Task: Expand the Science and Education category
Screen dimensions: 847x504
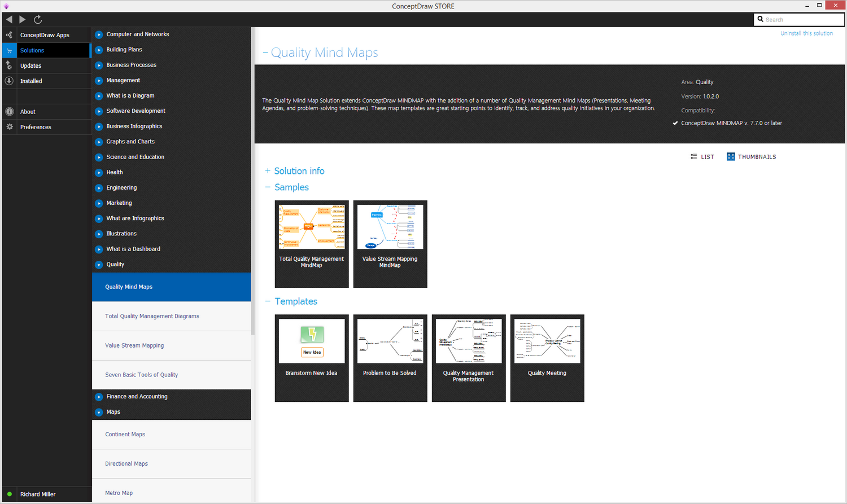Action: (x=99, y=157)
